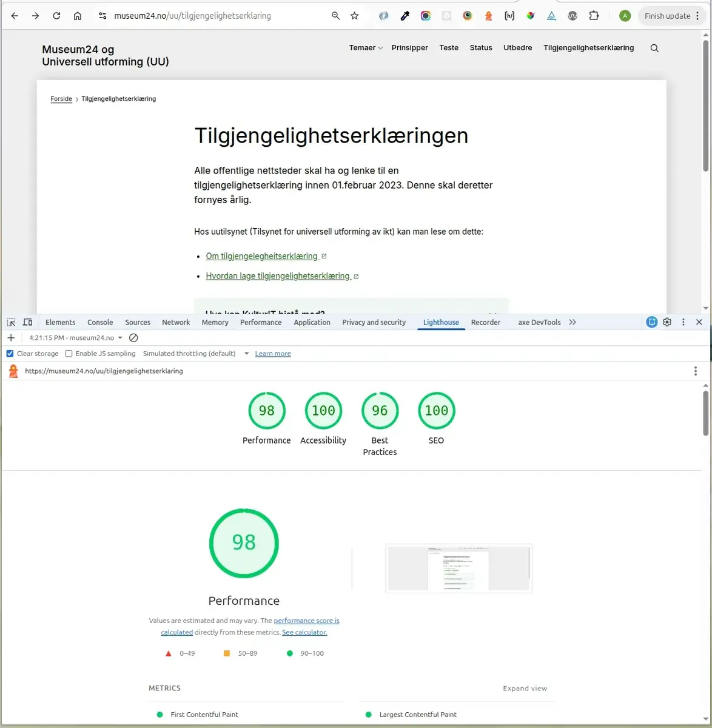Open the more DevTools panels chevron

572,322
